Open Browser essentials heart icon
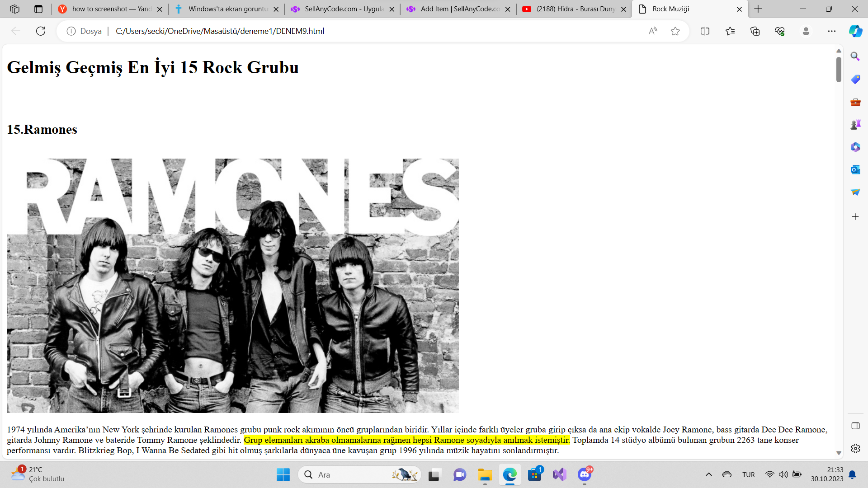This screenshot has width=868, height=488. coord(780,31)
